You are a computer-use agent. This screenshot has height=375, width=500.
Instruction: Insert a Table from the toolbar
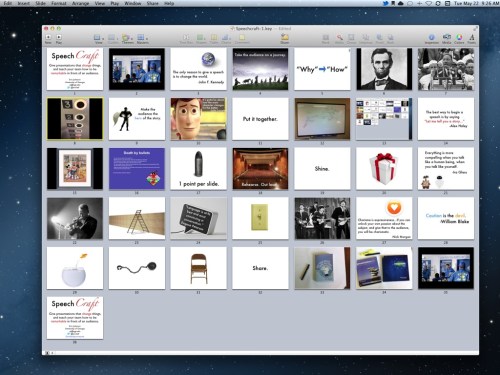(214, 39)
